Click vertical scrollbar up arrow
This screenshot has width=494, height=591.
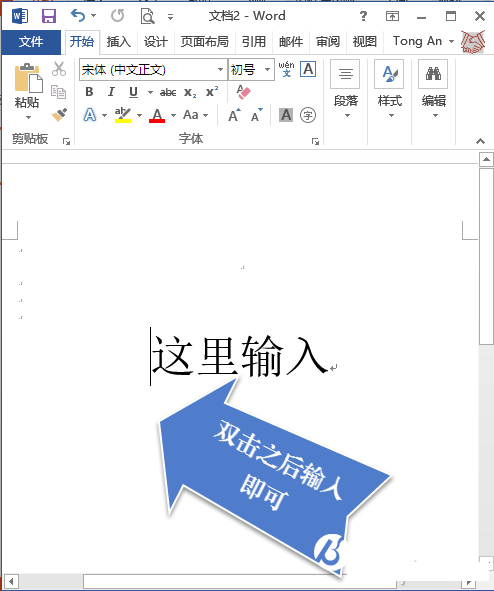[486, 159]
